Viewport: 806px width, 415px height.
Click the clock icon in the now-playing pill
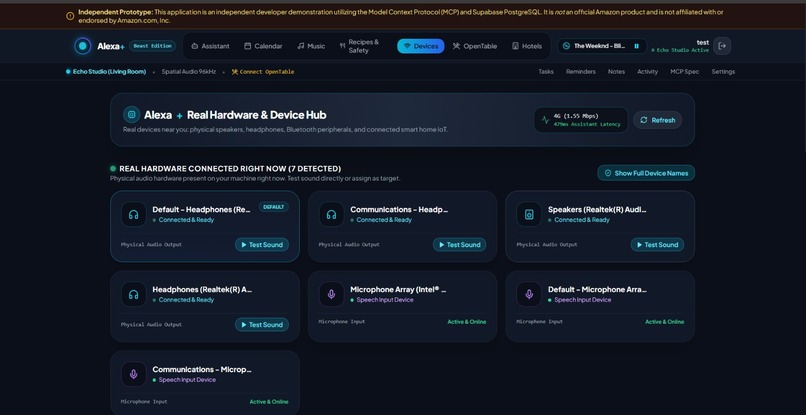coord(566,46)
